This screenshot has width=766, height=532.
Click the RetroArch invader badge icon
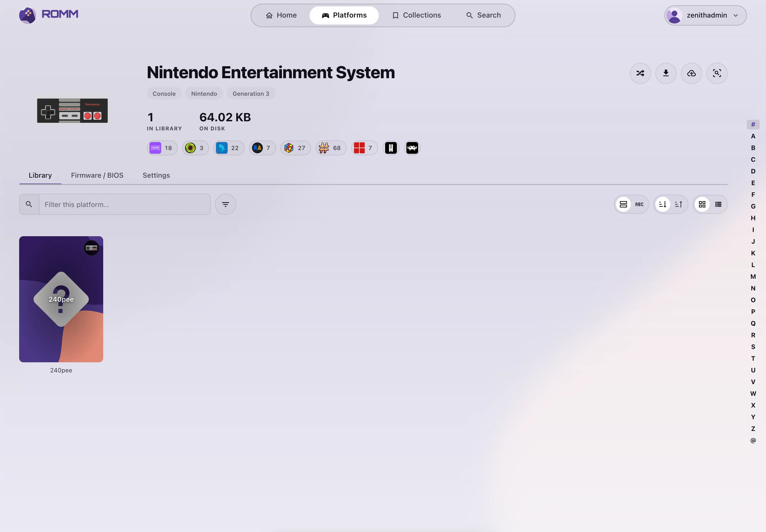[x=412, y=148]
